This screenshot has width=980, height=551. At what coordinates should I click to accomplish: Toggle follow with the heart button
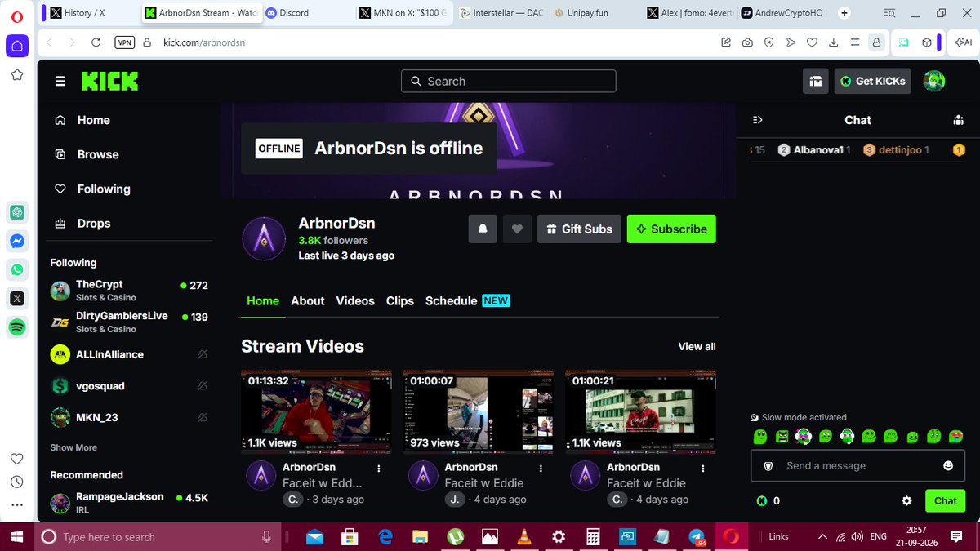pos(517,229)
